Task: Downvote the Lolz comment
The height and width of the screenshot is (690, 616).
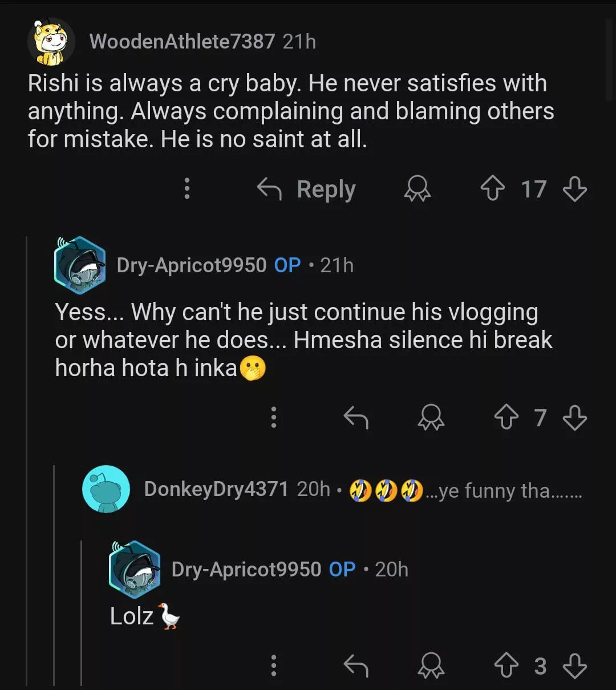Action: (x=574, y=665)
